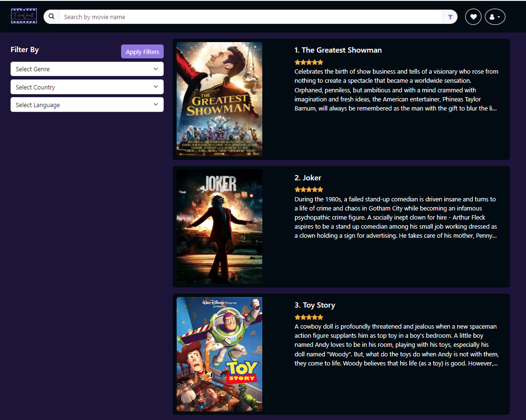Select the Toy Story poster image
The image size is (526, 420).
(219, 354)
